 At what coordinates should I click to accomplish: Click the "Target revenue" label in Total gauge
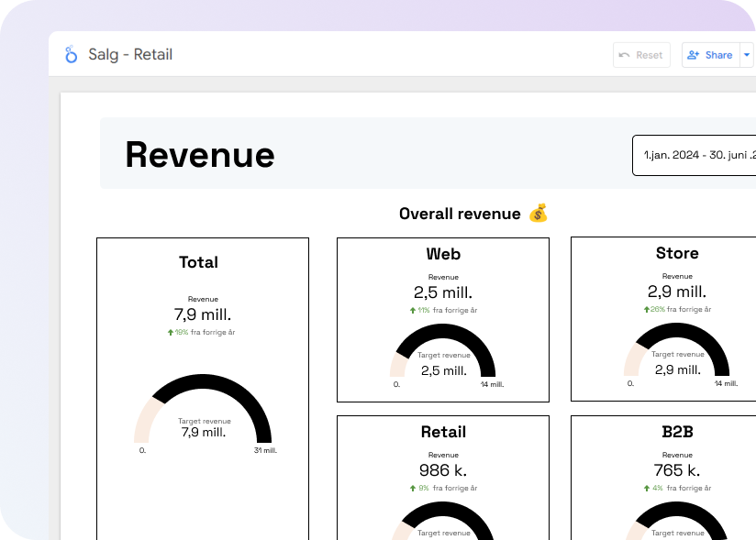pos(205,422)
